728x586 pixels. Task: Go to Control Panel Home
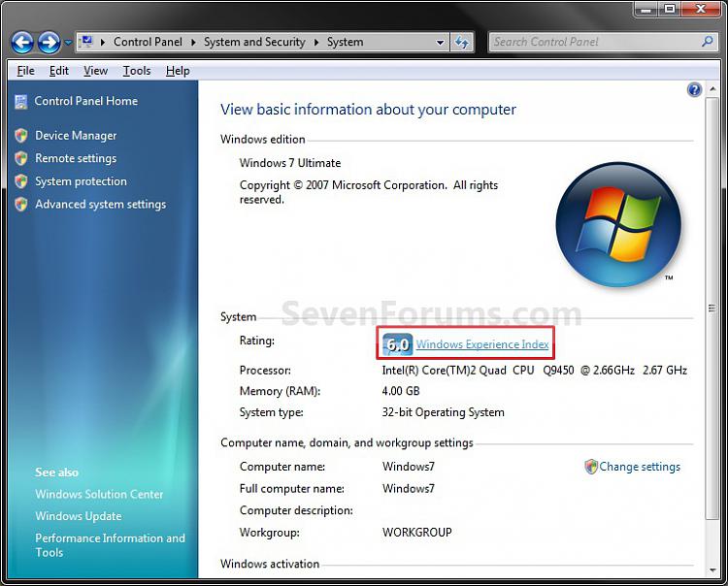pos(85,101)
